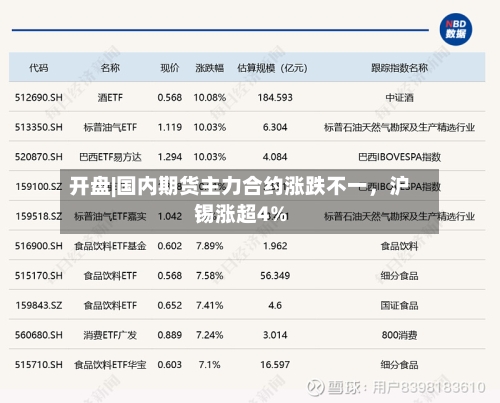Click the 巴西ETF易方达 name cell
This screenshot has height=403, width=500.
coord(110,157)
